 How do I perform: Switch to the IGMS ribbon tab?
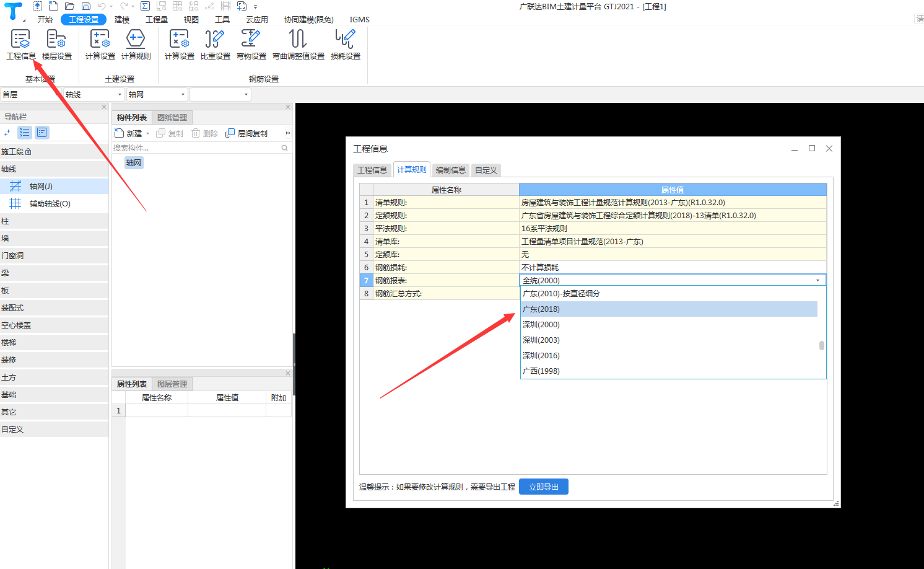[x=359, y=20]
